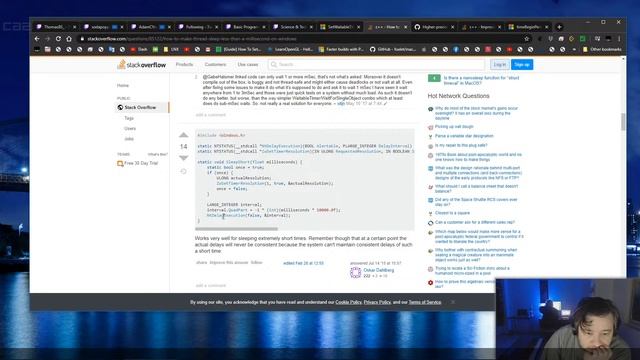
Task: Open the Slack bookmark
Action: tap(139, 49)
